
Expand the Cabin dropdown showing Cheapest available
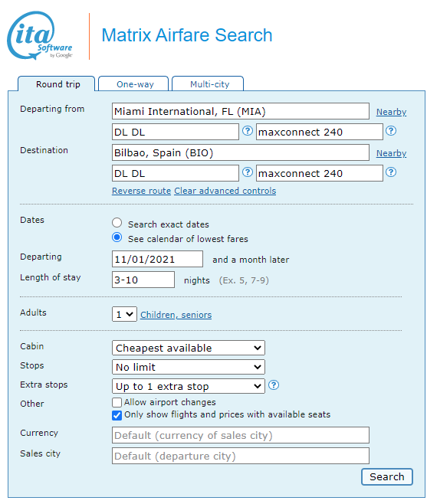tap(189, 348)
